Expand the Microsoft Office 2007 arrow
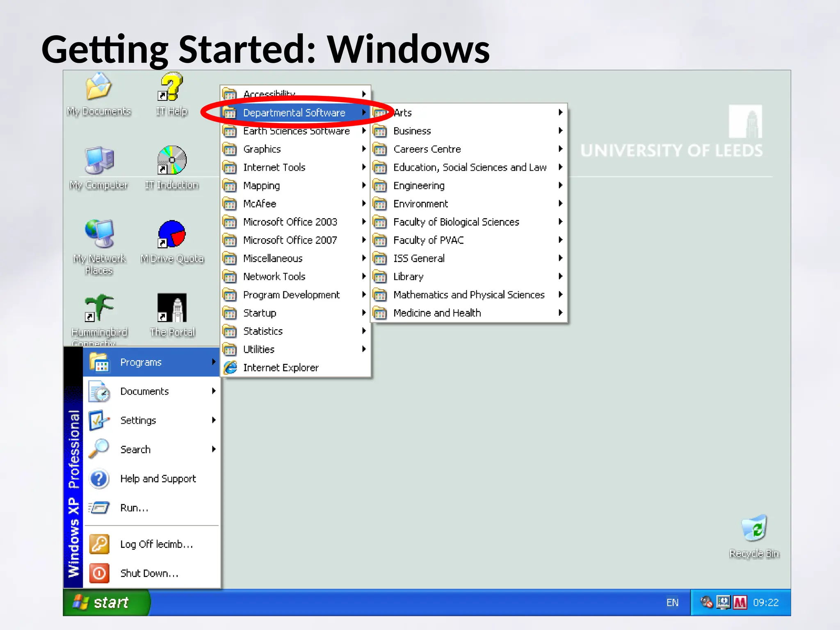The width and height of the screenshot is (840, 630). tap(364, 240)
